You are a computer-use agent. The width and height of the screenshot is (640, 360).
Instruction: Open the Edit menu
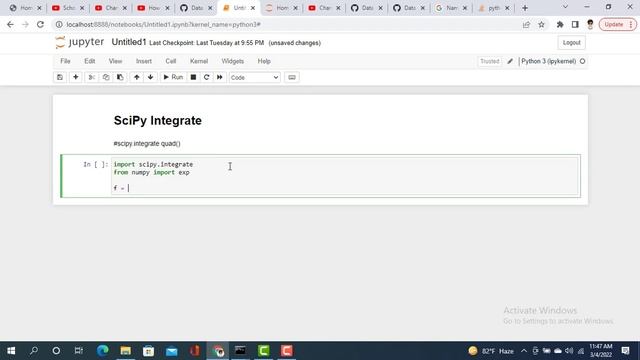click(90, 61)
